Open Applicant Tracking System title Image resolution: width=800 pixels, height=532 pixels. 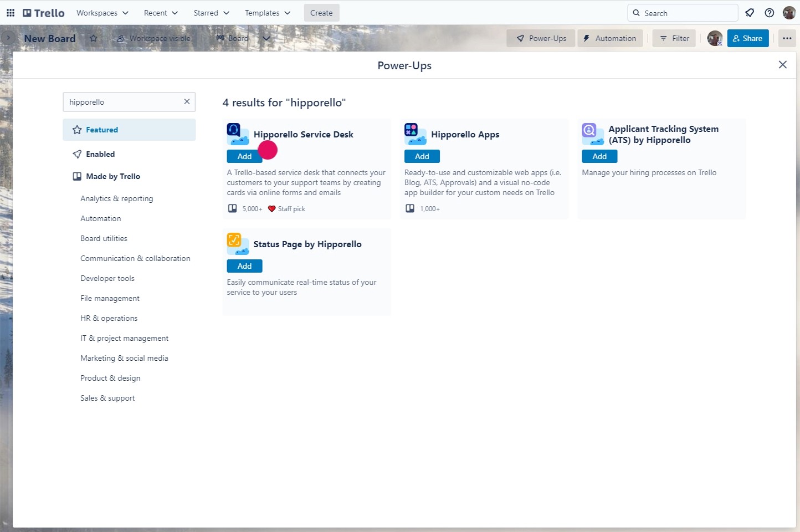tap(663, 134)
